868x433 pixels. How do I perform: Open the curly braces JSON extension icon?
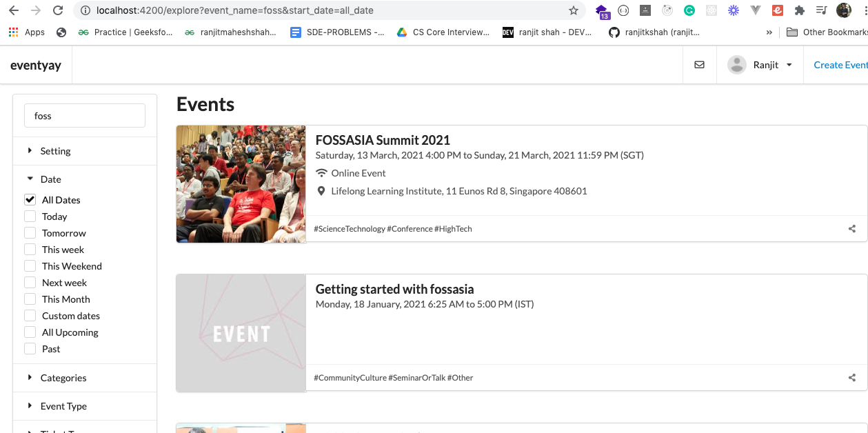click(x=623, y=10)
